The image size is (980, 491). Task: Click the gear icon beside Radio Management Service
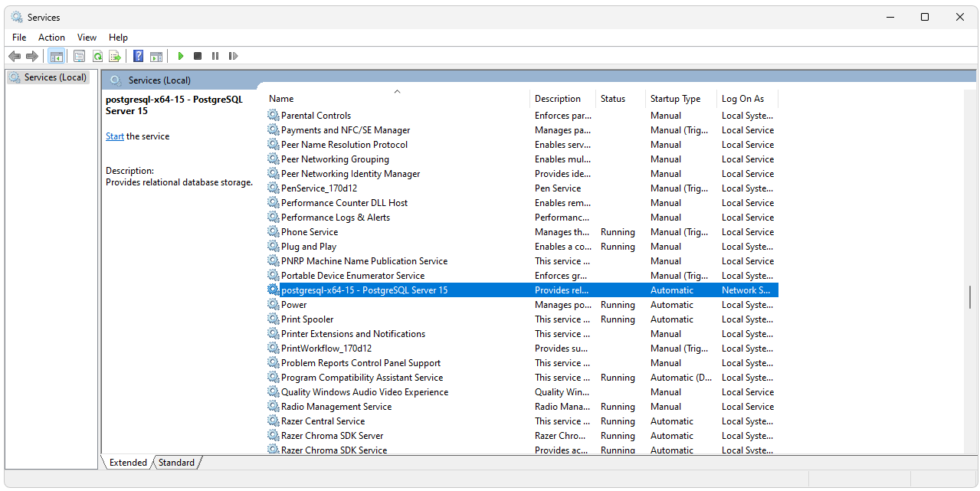[x=274, y=407]
